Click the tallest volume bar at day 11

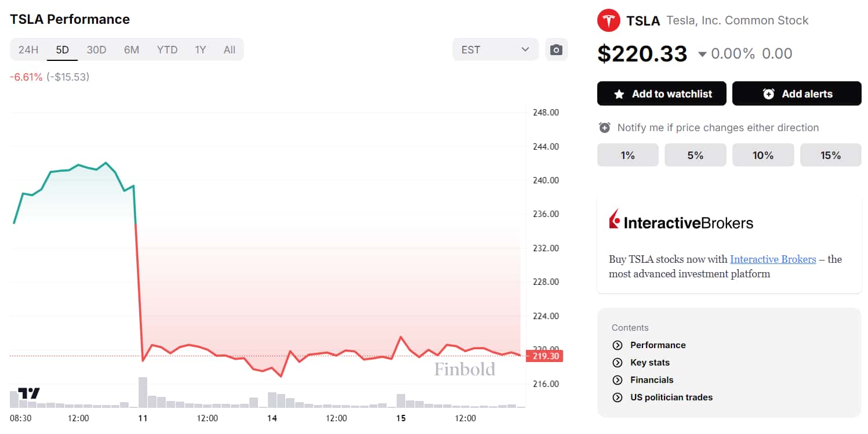pyautogui.click(x=143, y=392)
